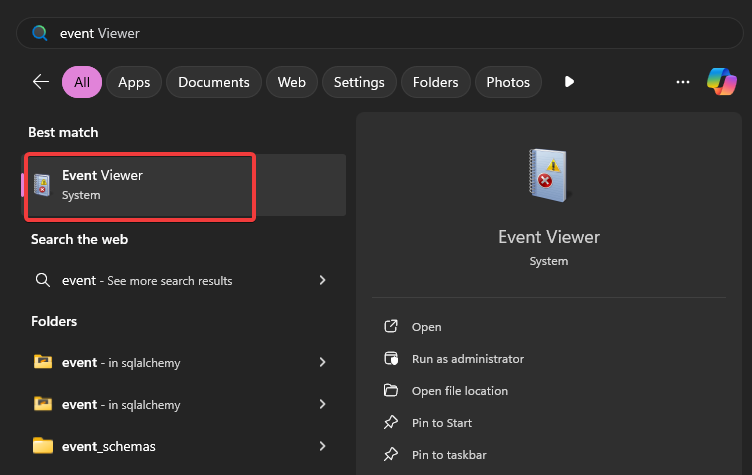Switch to the Settings filter tab
This screenshot has height=475, width=752.
tap(359, 82)
